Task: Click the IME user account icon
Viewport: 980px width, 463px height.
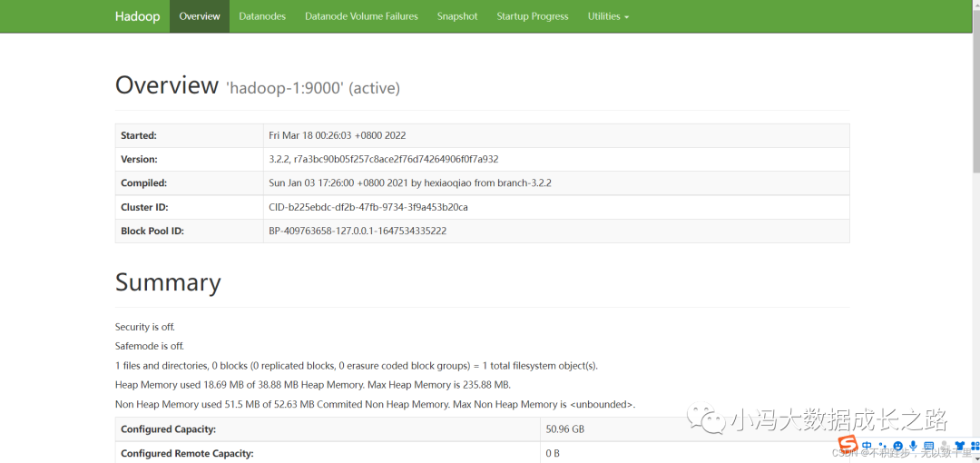Action: coord(944,446)
